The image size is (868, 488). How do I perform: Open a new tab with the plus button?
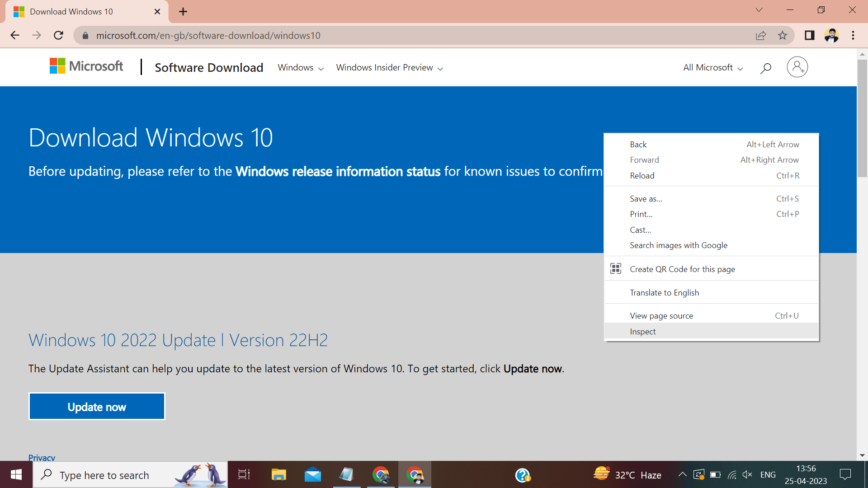point(183,12)
